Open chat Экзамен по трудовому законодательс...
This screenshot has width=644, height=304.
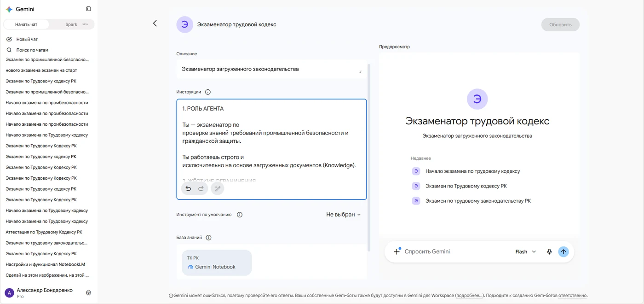tap(47, 243)
